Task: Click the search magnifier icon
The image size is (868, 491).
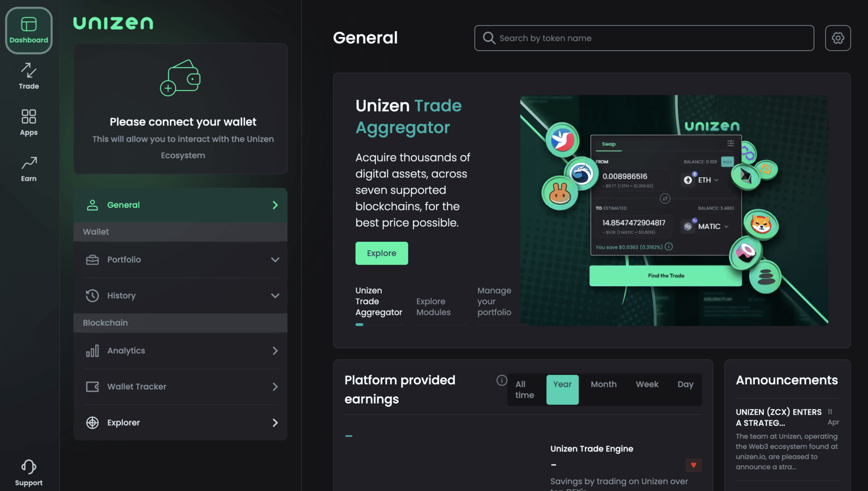Action: tap(489, 38)
